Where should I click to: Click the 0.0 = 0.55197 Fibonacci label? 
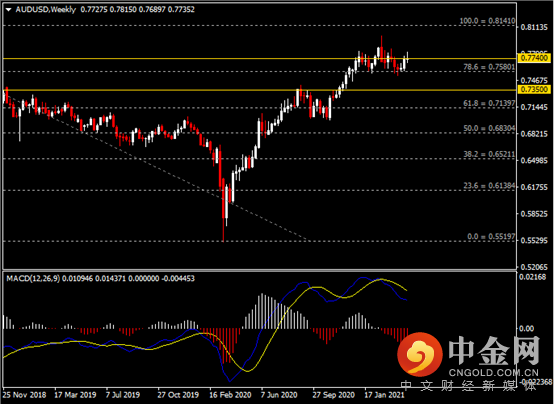pyautogui.click(x=491, y=236)
